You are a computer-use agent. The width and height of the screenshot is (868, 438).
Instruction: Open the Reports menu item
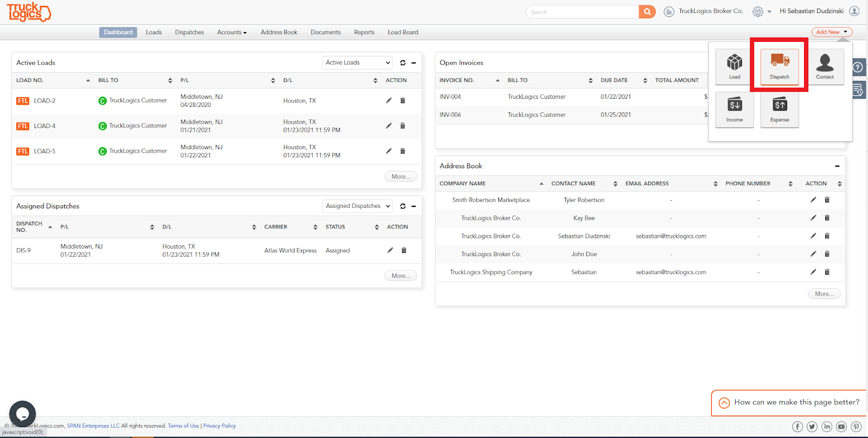pyautogui.click(x=364, y=33)
